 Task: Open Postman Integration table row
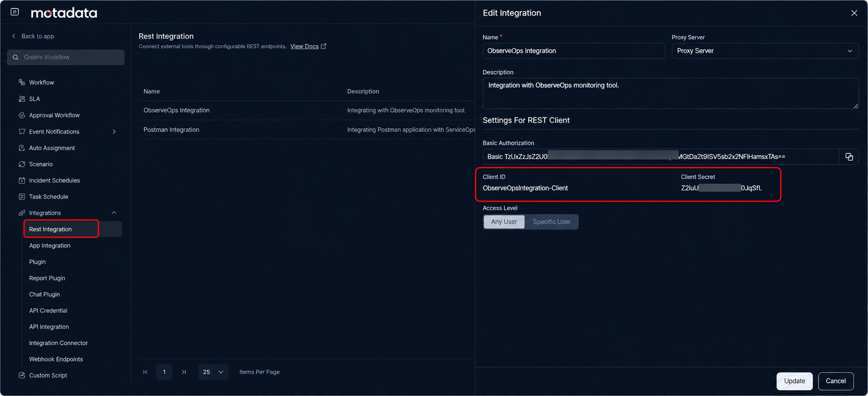point(307,130)
